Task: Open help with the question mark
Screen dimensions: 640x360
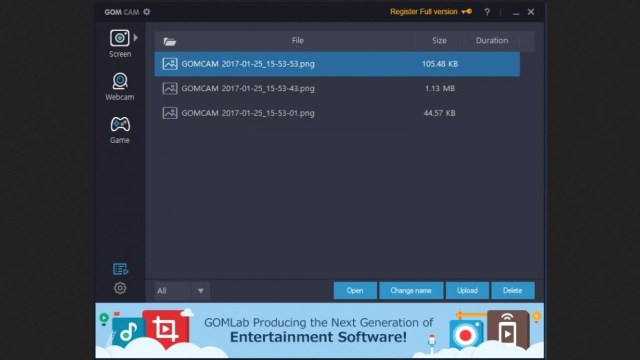Action: coord(487,12)
